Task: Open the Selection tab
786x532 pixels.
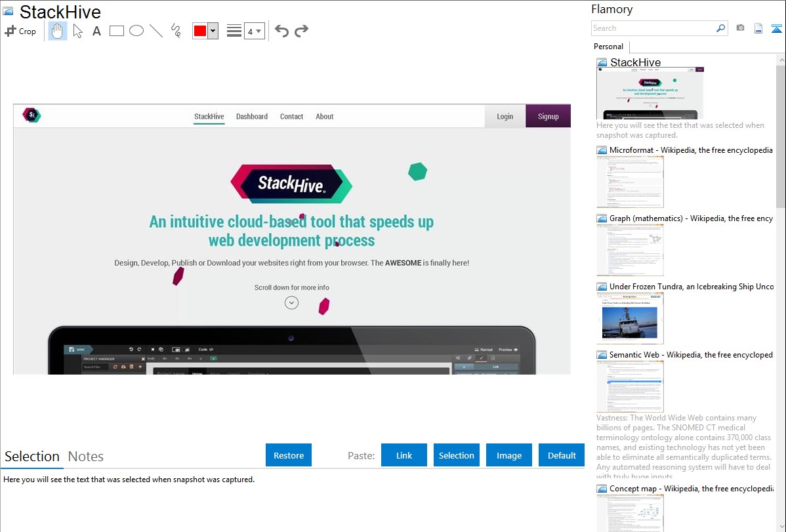Action: 32,457
